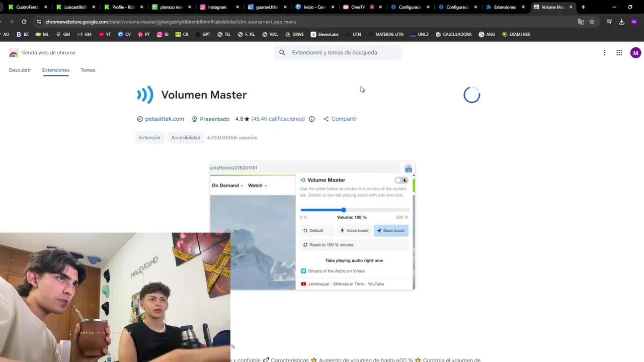Open the UTN bookmark
Screen dimensions: 644x362
click(353, 34)
